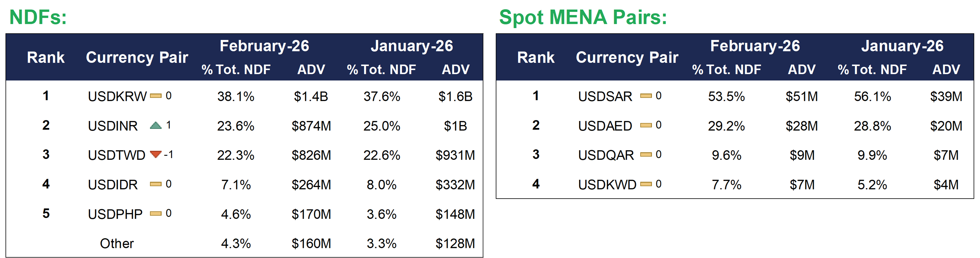Click the yellow no-change bar beside USDKRW
Image resolution: width=980 pixels, height=258 pixels.
tap(155, 96)
